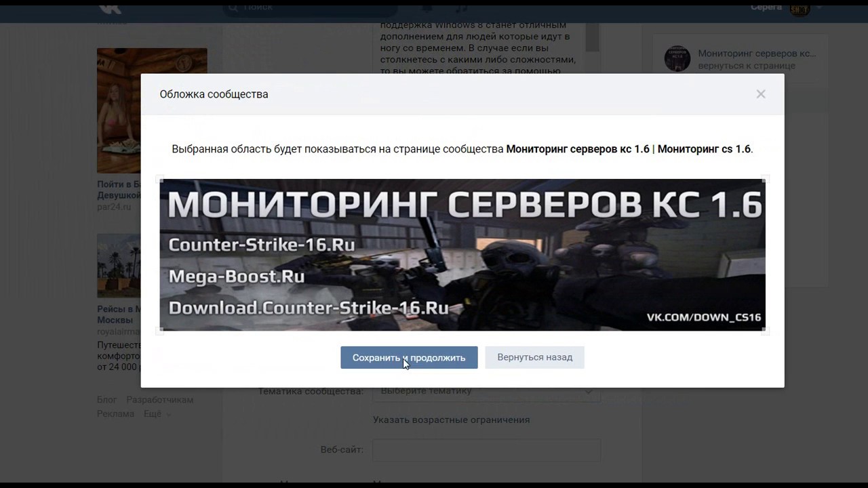
Task: Click the community avatar in right sidebar
Action: (677, 59)
